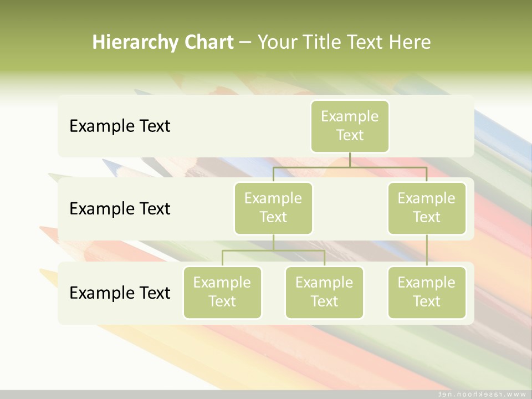
Task: Click the third row's black Example Text label
Action: [x=120, y=293]
